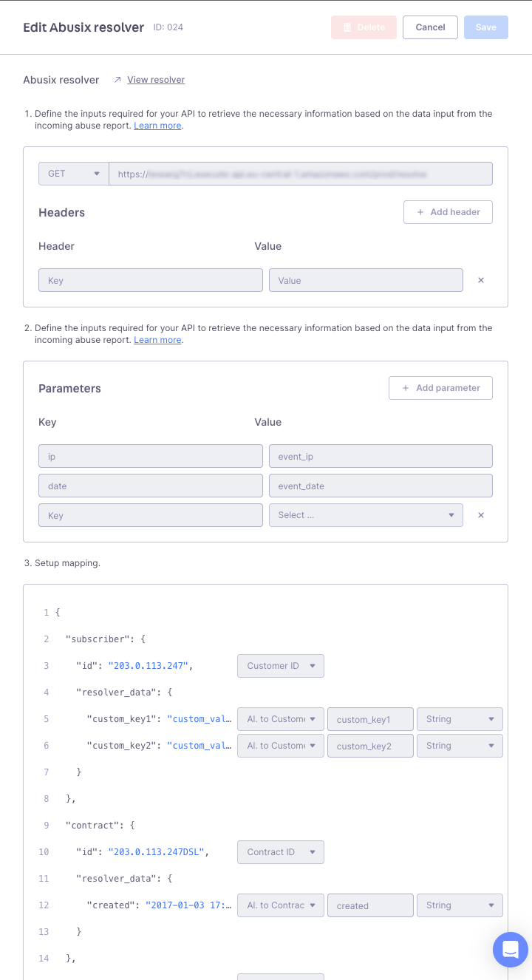Expand the parameter value Select dropdown
Viewport: 532px width, 980px height.
point(366,515)
